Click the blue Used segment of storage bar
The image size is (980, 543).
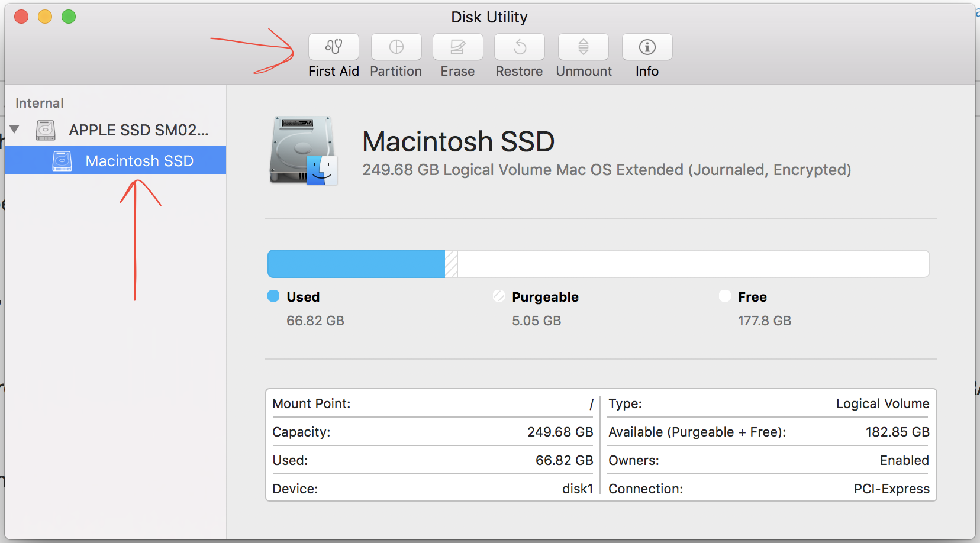[356, 264]
